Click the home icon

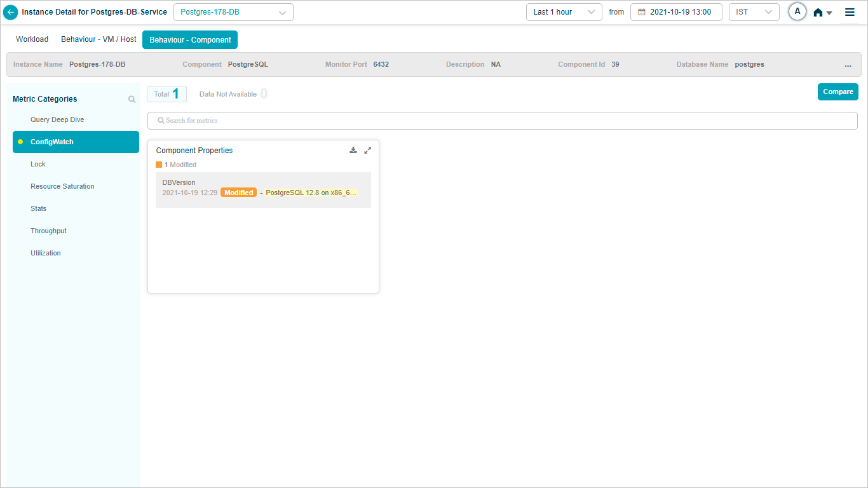click(818, 12)
